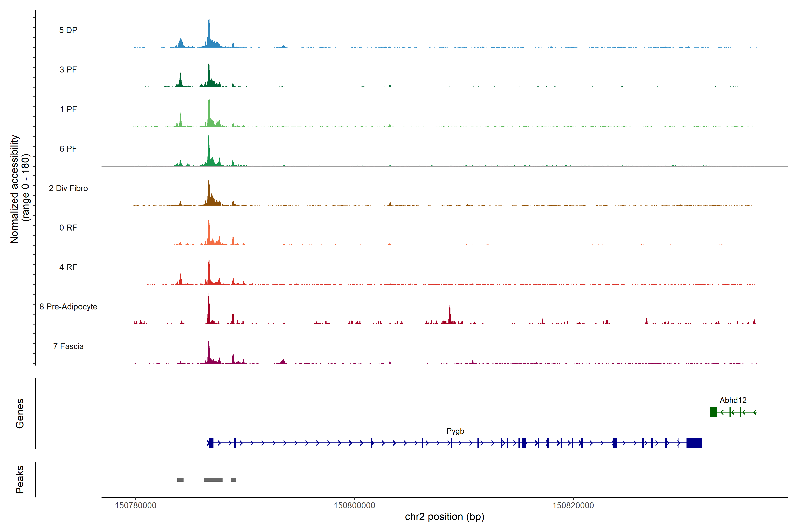This screenshot has width=798, height=532.
Task: Click the first Pygb exon at gene start
Action: point(211,443)
